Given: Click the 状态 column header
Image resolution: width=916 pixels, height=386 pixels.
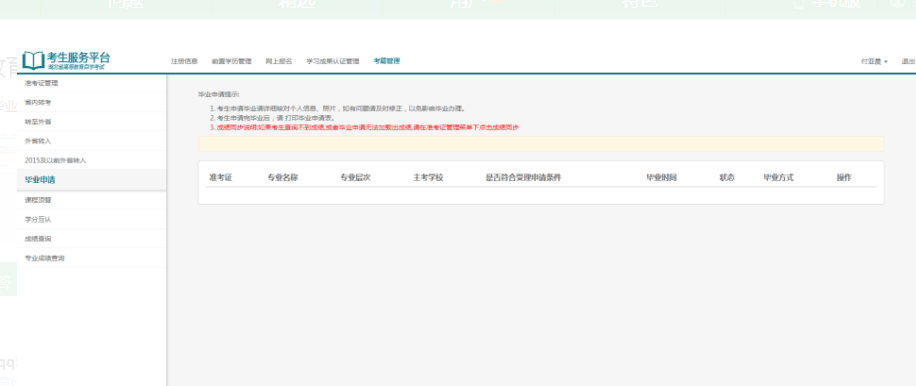Looking at the screenshot, I should tap(727, 178).
